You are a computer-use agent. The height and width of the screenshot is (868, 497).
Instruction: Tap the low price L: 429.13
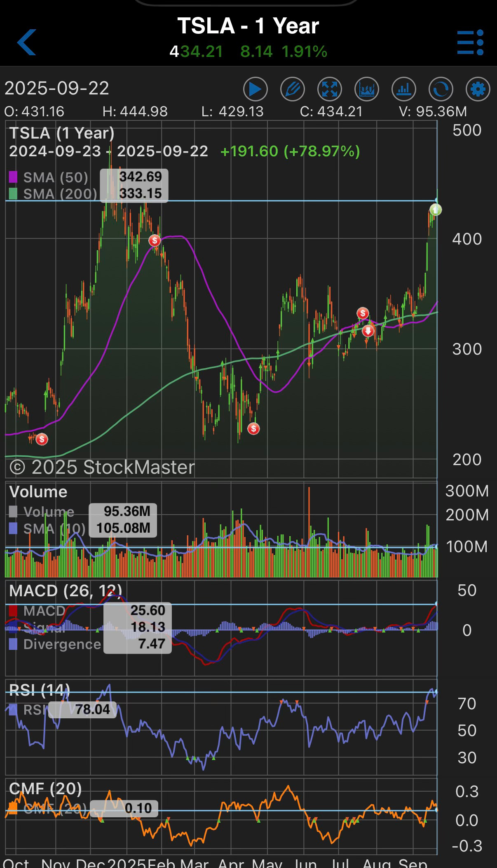(x=232, y=111)
